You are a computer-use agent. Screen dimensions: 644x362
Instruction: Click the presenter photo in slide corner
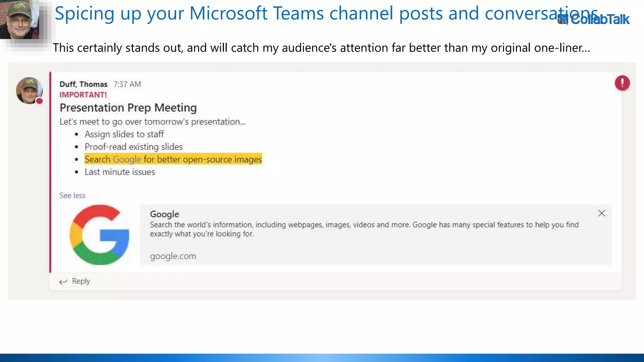click(19, 19)
